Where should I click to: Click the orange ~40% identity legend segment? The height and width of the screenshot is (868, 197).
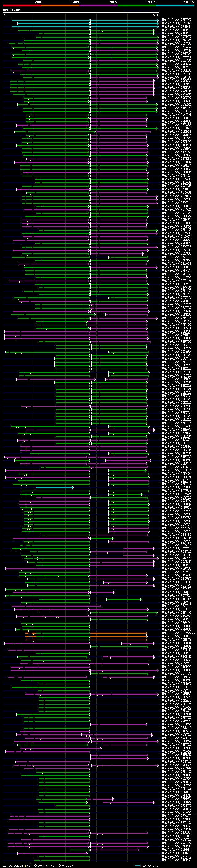coord(60,6)
